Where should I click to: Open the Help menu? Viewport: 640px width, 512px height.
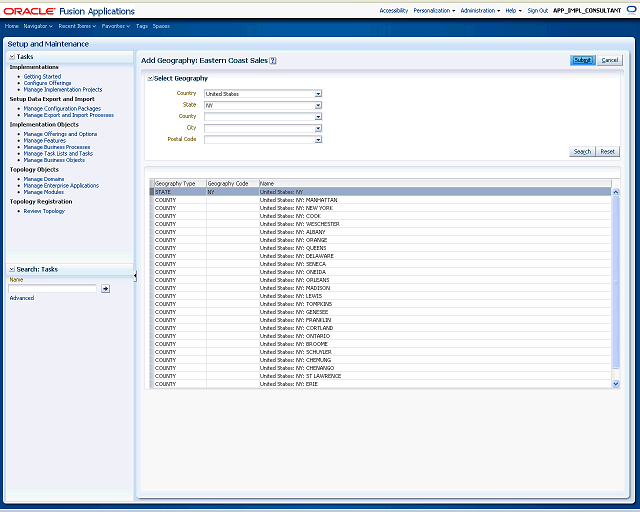pos(513,11)
